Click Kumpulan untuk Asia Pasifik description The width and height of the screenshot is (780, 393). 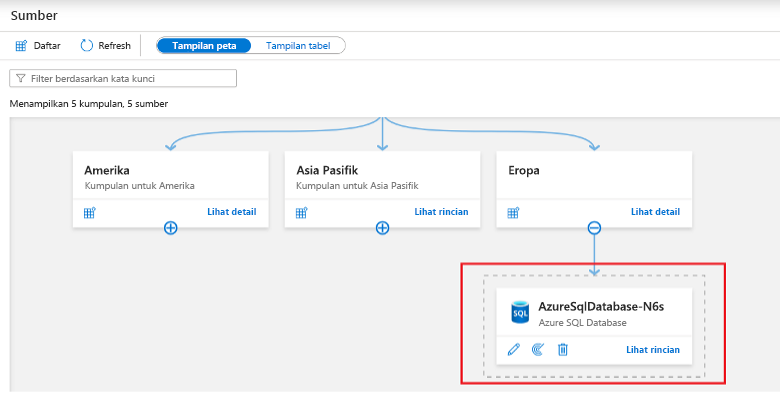pyautogui.click(x=357, y=186)
